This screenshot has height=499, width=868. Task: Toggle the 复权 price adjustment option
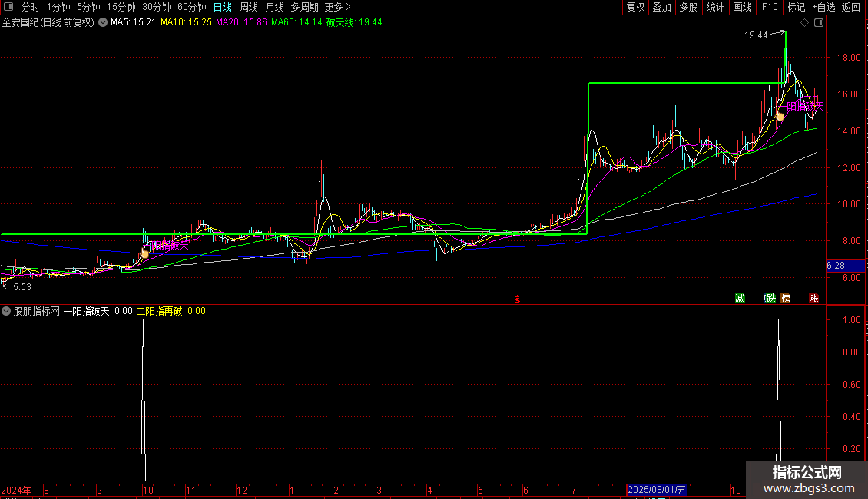point(635,7)
